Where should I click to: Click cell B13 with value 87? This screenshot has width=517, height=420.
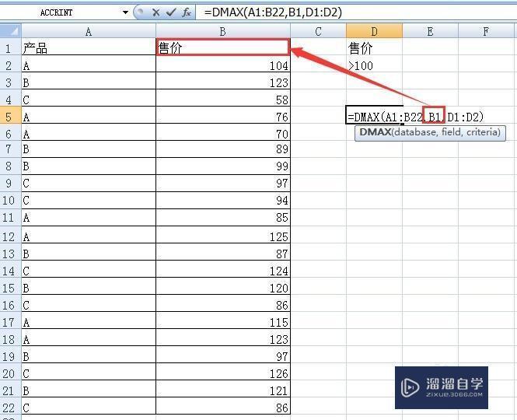pyautogui.click(x=223, y=254)
